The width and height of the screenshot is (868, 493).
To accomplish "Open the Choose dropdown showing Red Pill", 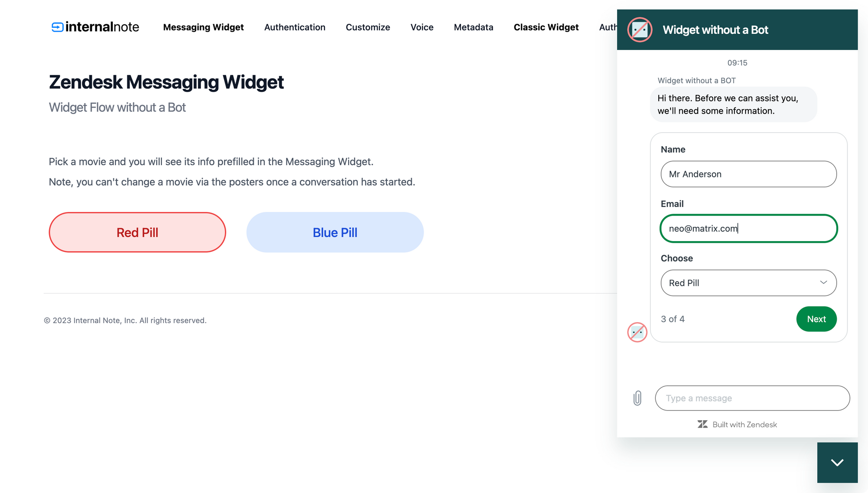I will click(749, 283).
